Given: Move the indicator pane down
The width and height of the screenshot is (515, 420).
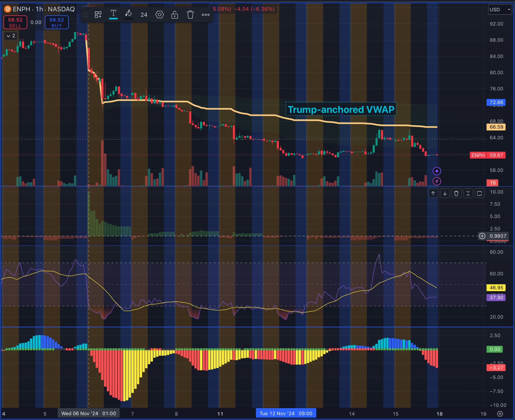Looking at the screenshot, I should [x=445, y=193].
